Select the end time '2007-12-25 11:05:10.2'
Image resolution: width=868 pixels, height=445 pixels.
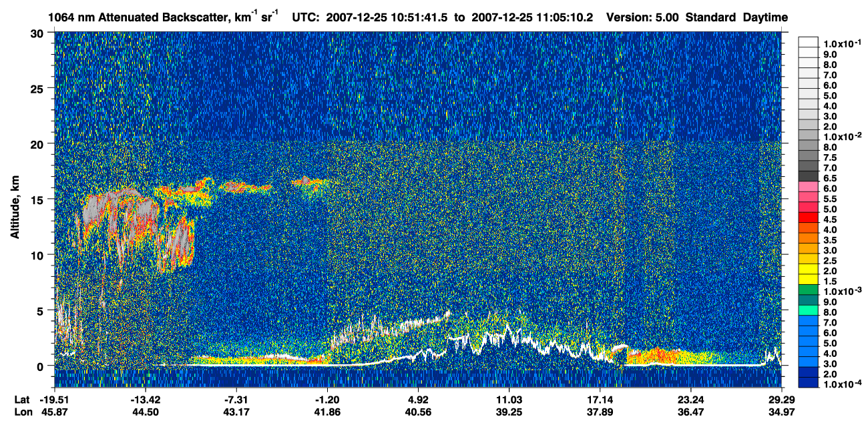coord(531,18)
